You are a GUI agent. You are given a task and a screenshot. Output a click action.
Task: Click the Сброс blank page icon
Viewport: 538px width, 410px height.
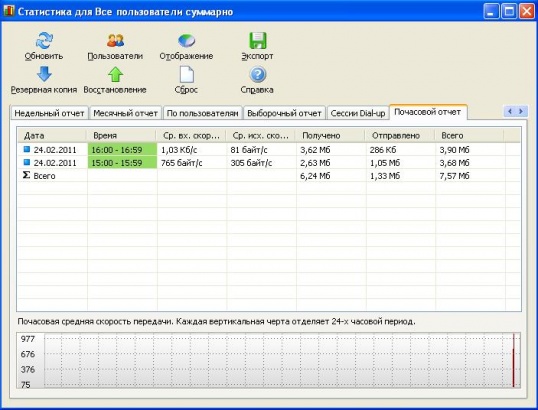[186, 74]
